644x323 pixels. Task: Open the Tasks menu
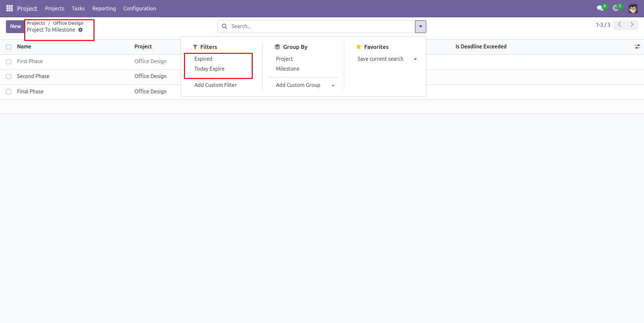click(x=78, y=8)
